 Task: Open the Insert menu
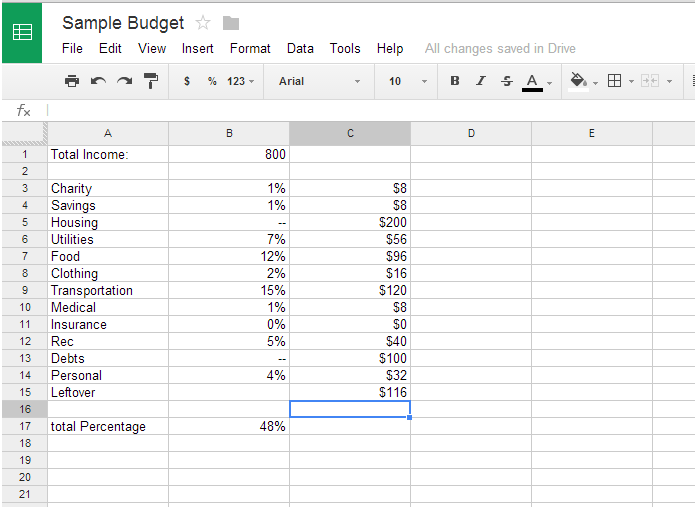pyautogui.click(x=197, y=48)
